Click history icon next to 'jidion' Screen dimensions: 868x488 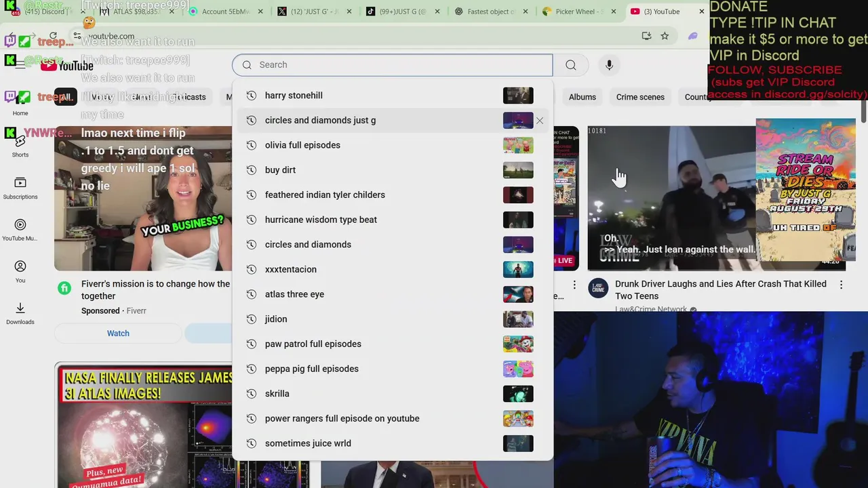click(x=251, y=319)
